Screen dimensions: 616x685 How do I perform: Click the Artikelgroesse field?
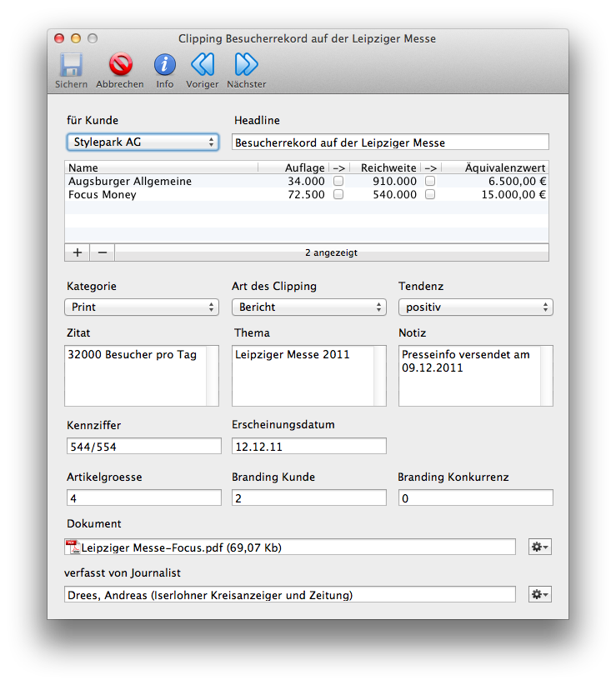click(143, 497)
